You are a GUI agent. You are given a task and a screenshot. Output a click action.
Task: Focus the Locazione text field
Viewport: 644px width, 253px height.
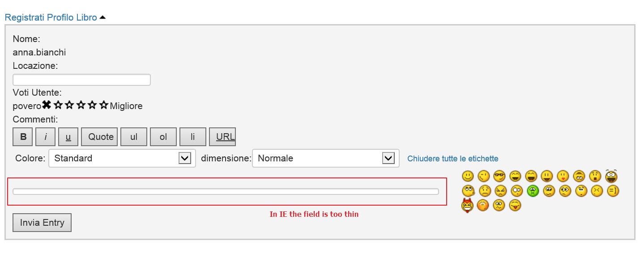[x=82, y=80]
